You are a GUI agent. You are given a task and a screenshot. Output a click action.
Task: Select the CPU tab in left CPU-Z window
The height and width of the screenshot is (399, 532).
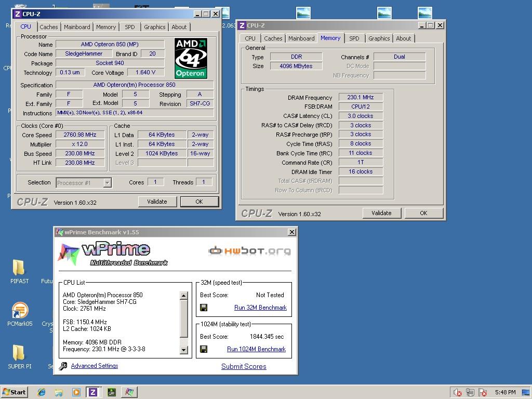[x=25, y=26]
